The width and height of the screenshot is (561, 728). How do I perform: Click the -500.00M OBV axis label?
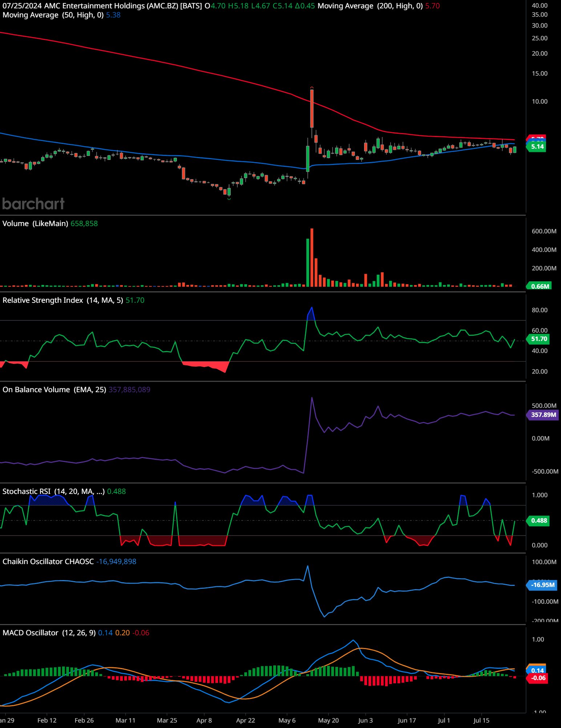point(545,471)
